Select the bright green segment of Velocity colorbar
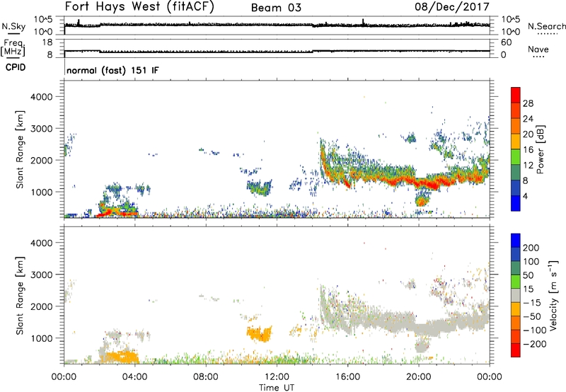Screen dimensions: 566x392 coord(516,282)
